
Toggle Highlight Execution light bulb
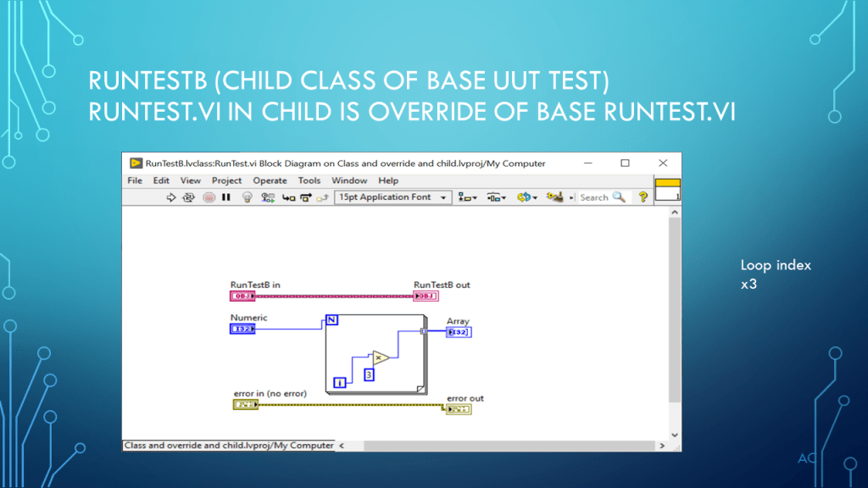(x=248, y=197)
